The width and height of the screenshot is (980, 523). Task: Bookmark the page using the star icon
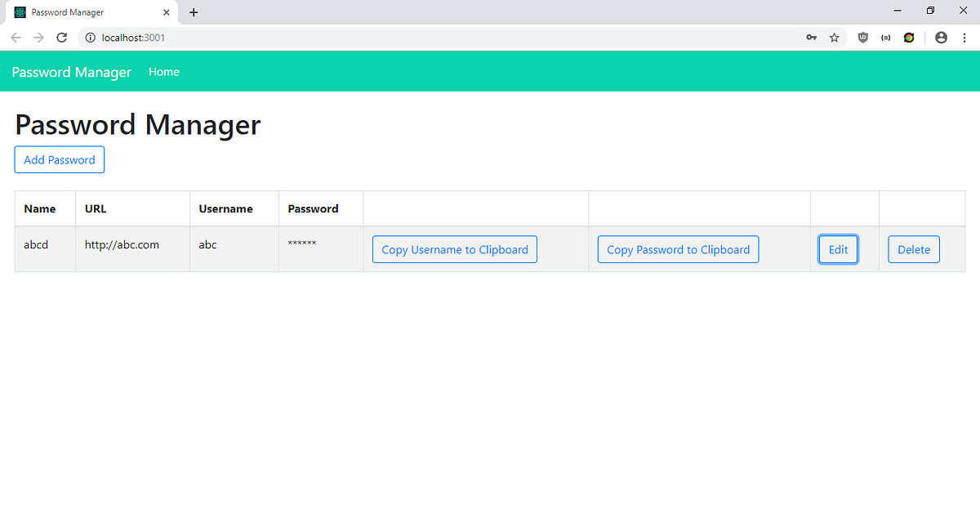pos(834,37)
